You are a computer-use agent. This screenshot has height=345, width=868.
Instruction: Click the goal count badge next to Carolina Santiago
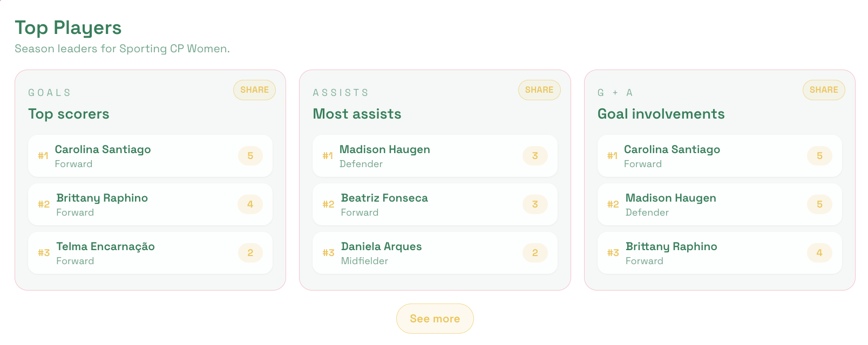250,156
